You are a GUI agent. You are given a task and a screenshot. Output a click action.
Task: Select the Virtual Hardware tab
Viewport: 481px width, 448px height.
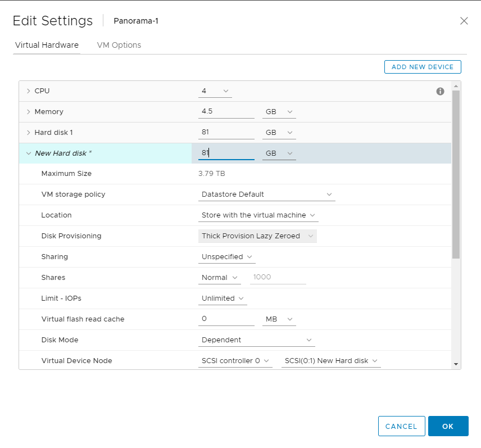tap(47, 45)
